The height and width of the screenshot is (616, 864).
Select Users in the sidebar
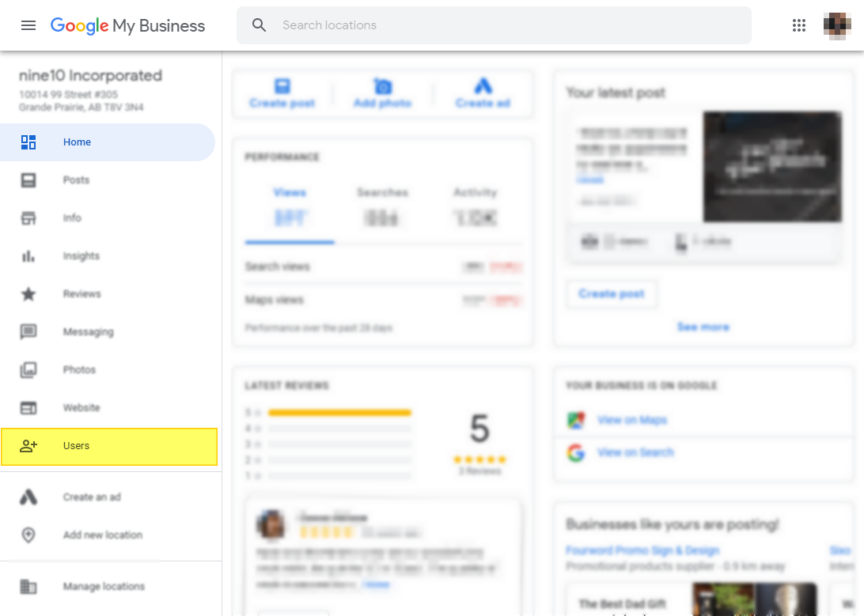tap(76, 446)
